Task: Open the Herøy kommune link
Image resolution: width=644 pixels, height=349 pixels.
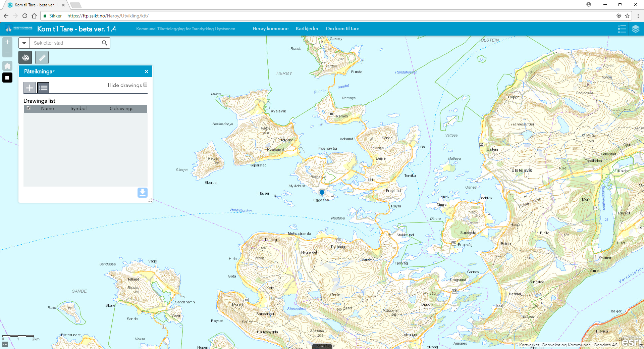Action: point(270,29)
